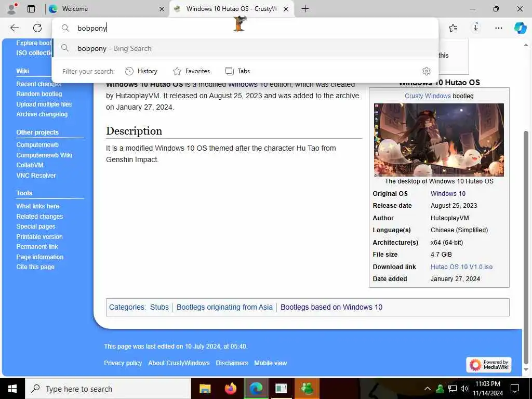Click the address bar text field
The width and height of the screenshot is (532, 399).
(245, 28)
